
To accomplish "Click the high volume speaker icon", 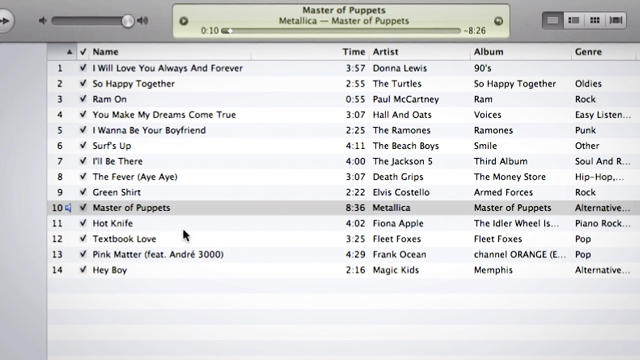I will point(142,20).
